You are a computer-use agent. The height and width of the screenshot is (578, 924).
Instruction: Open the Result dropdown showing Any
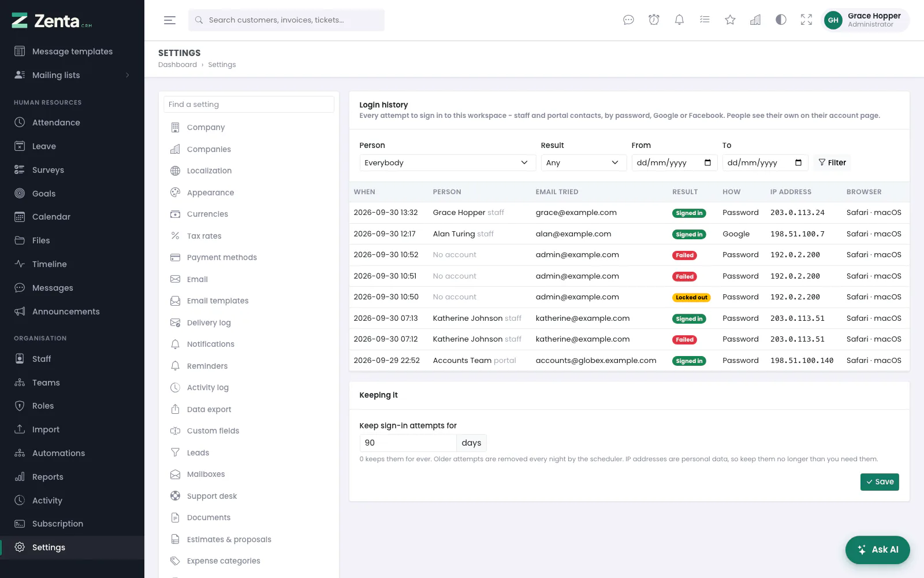583,162
